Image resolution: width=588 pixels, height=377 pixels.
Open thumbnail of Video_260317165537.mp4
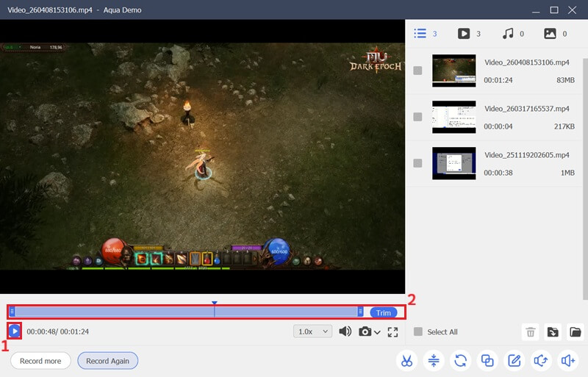453,117
